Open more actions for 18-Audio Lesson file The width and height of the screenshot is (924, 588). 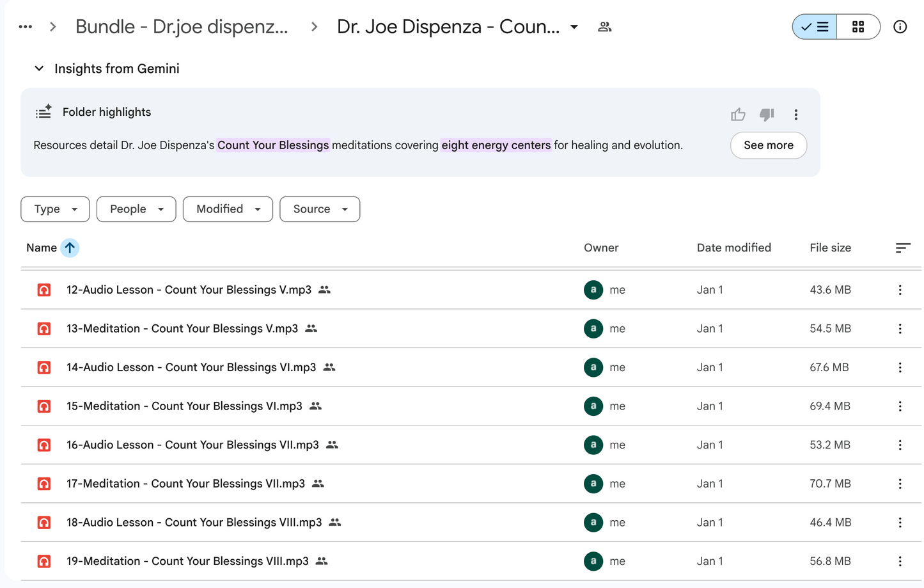pyautogui.click(x=900, y=523)
